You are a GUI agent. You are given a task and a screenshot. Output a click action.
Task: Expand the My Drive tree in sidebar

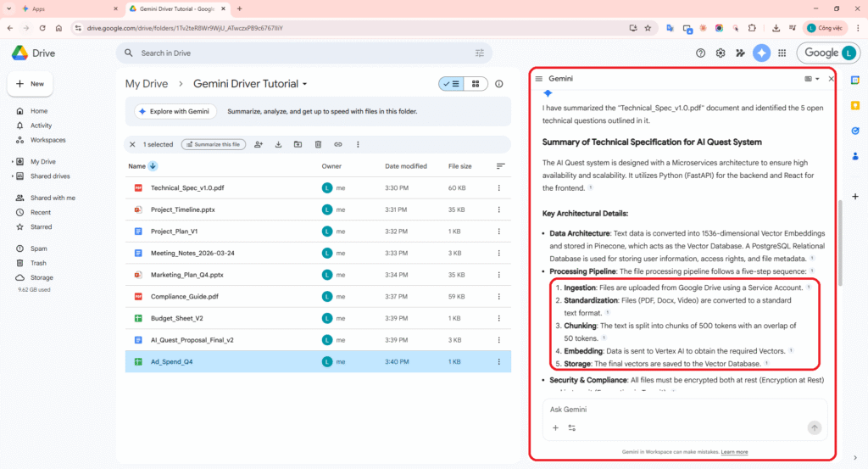click(13, 161)
